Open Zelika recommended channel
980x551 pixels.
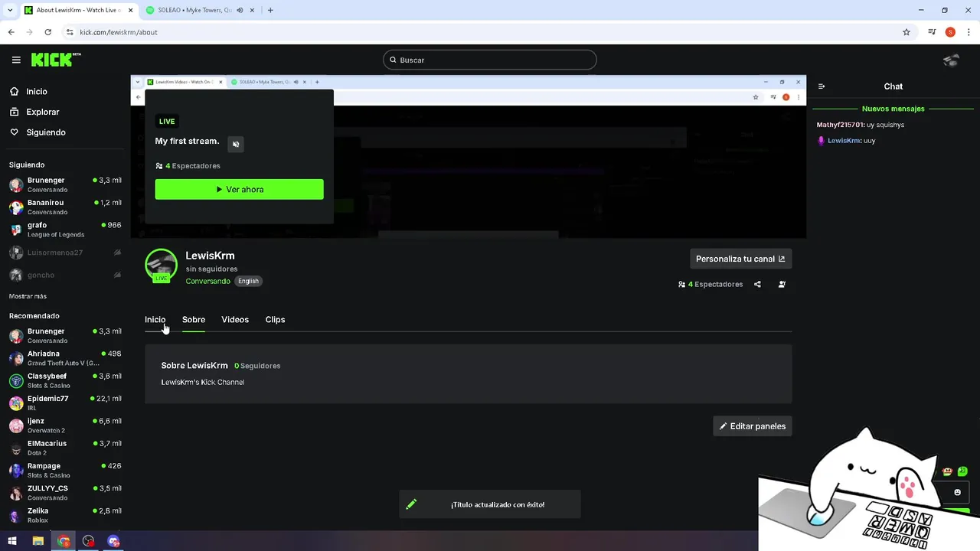click(65, 515)
